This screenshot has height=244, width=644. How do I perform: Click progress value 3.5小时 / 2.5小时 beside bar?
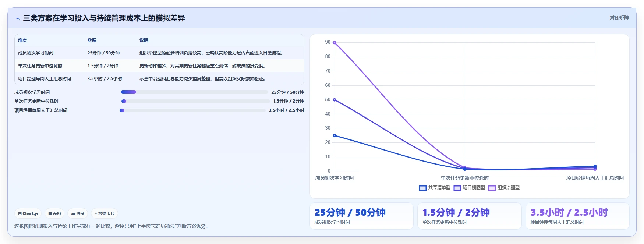coord(286,110)
